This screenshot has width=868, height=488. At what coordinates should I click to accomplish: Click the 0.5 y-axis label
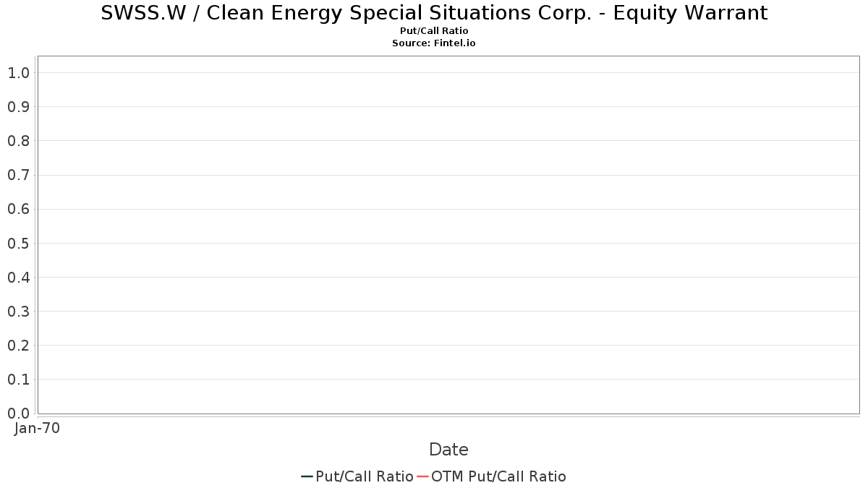(x=19, y=243)
